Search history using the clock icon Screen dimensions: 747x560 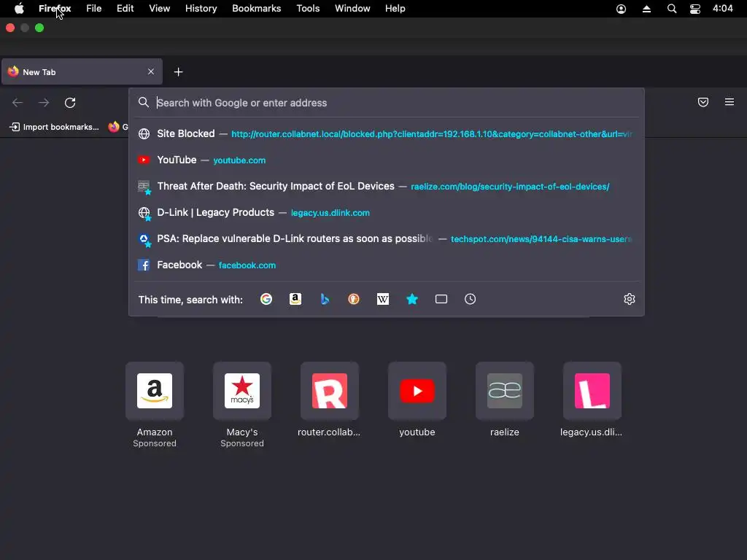[x=471, y=299]
